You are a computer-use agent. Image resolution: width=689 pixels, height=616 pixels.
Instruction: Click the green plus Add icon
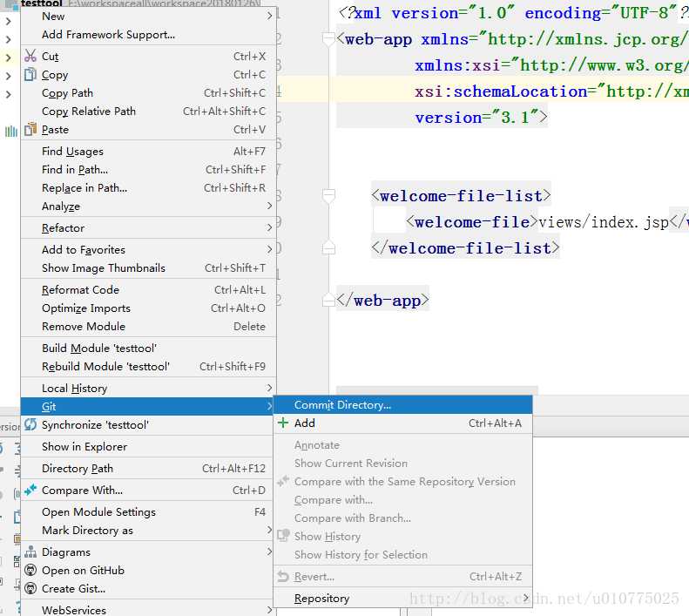[x=283, y=423]
